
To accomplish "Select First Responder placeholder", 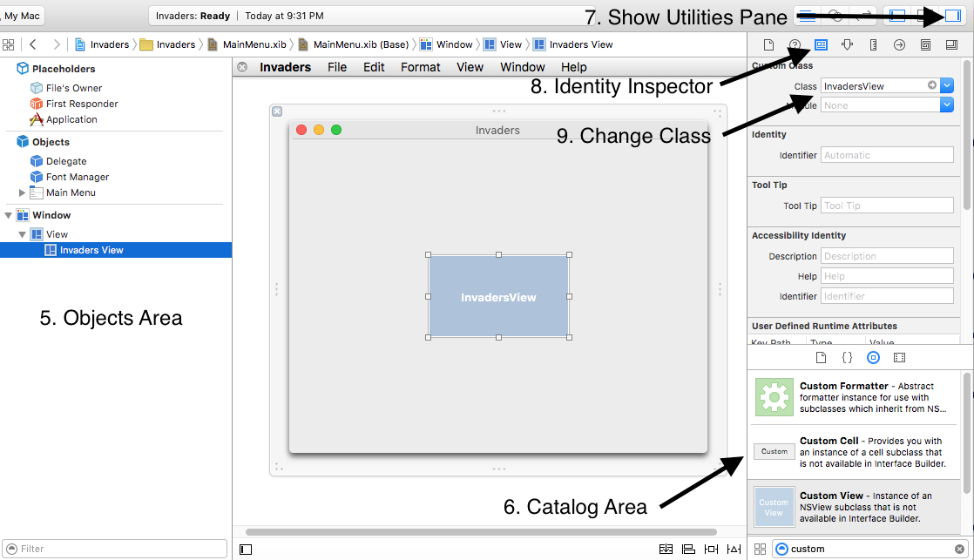I will pos(74,104).
